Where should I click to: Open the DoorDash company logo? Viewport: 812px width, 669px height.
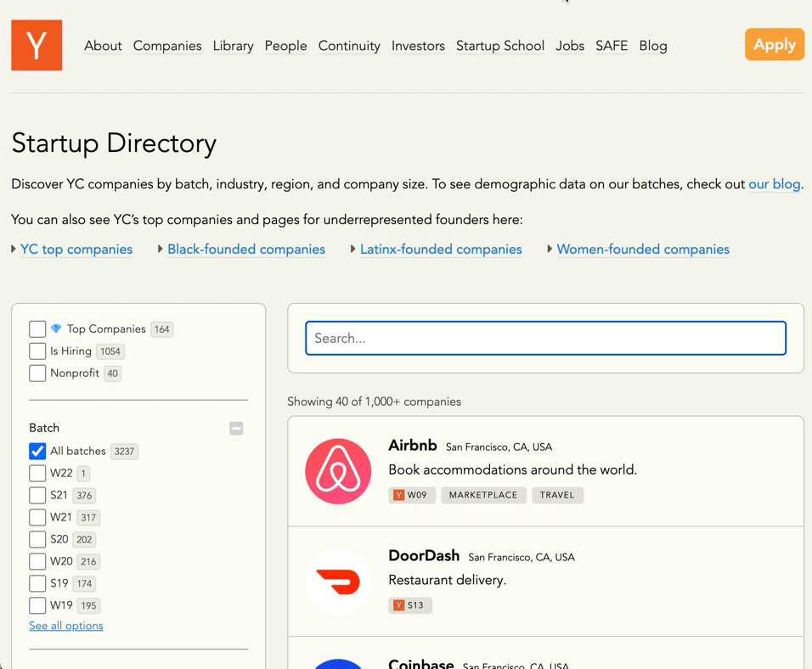338,582
